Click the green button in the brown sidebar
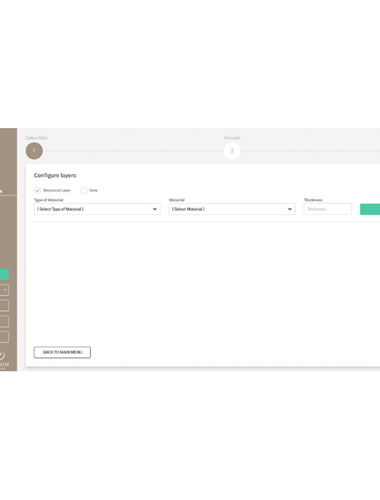This screenshot has width=380, height=500. [x=4, y=275]
